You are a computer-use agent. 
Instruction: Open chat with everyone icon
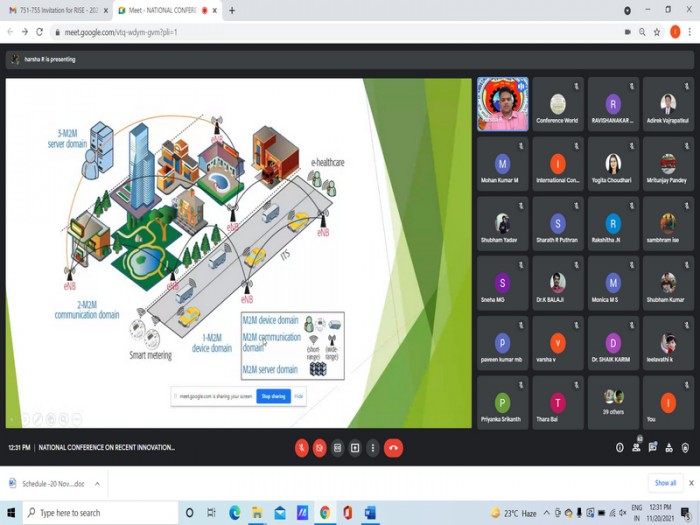point(653,448)
